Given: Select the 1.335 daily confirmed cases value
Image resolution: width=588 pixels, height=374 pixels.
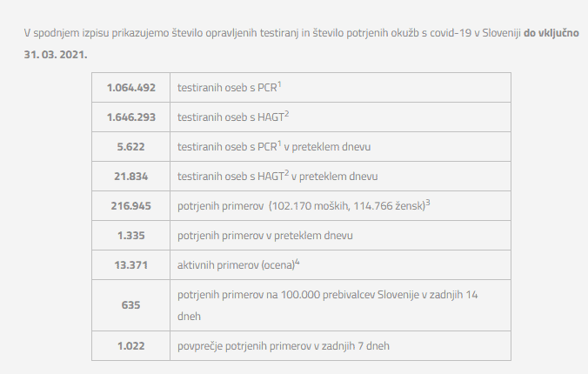Looking at the screenshot, I should (130, 235).
